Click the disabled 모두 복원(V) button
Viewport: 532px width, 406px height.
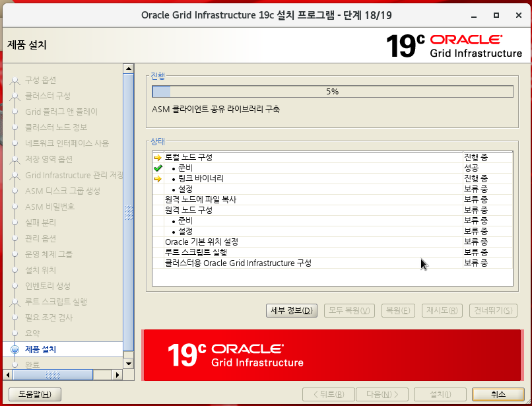[x=349, y=310]
